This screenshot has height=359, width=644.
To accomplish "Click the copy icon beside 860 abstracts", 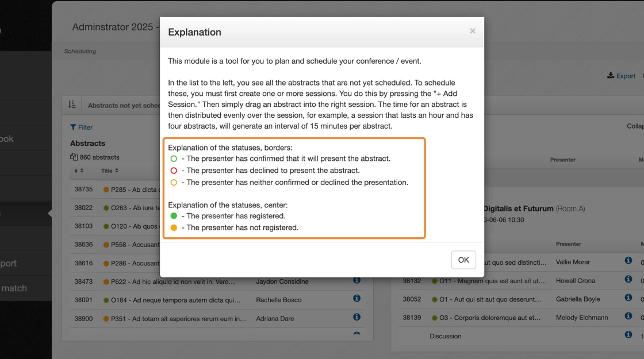I will 74,157.
